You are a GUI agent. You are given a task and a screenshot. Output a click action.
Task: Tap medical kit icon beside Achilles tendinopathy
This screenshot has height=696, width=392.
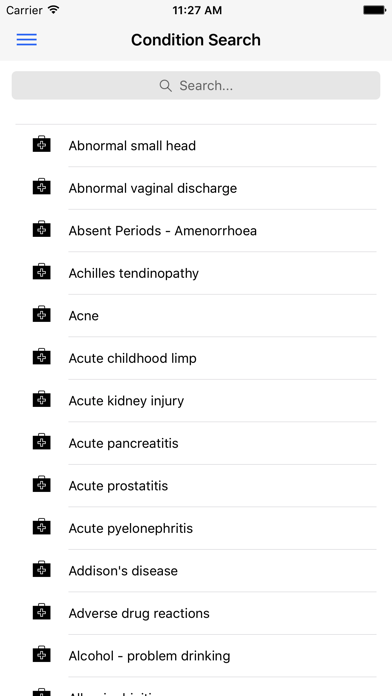pos(42,272)
